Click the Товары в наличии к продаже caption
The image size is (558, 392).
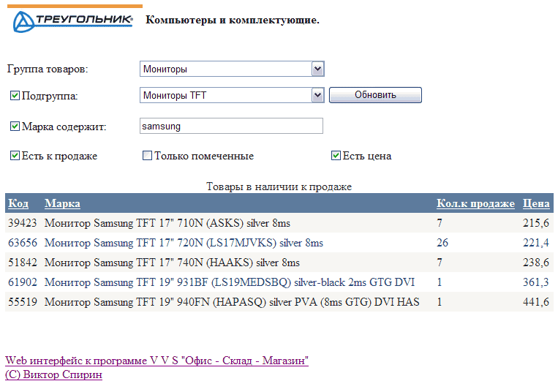coord(279,186)
